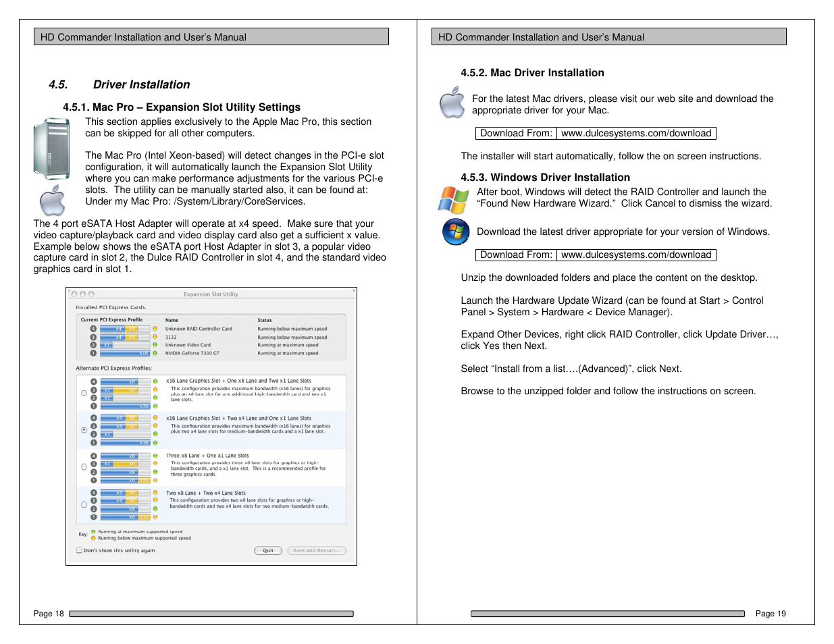Click slot 4 number icon for RAID Controller Card
The width and height of the screenshot is (834, 644).
pos(93,329)
